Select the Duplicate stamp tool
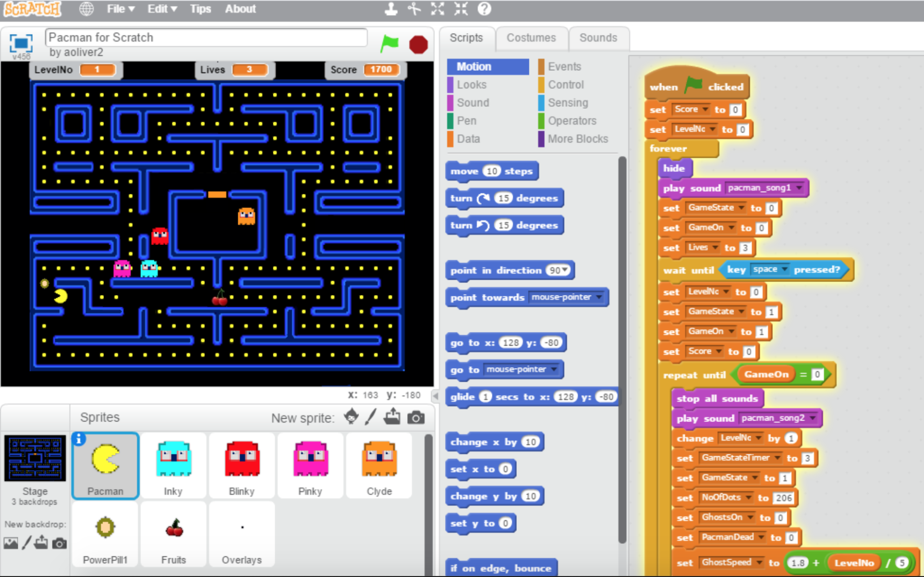Viewport: 924px width, 577px height. pos(391,9)
